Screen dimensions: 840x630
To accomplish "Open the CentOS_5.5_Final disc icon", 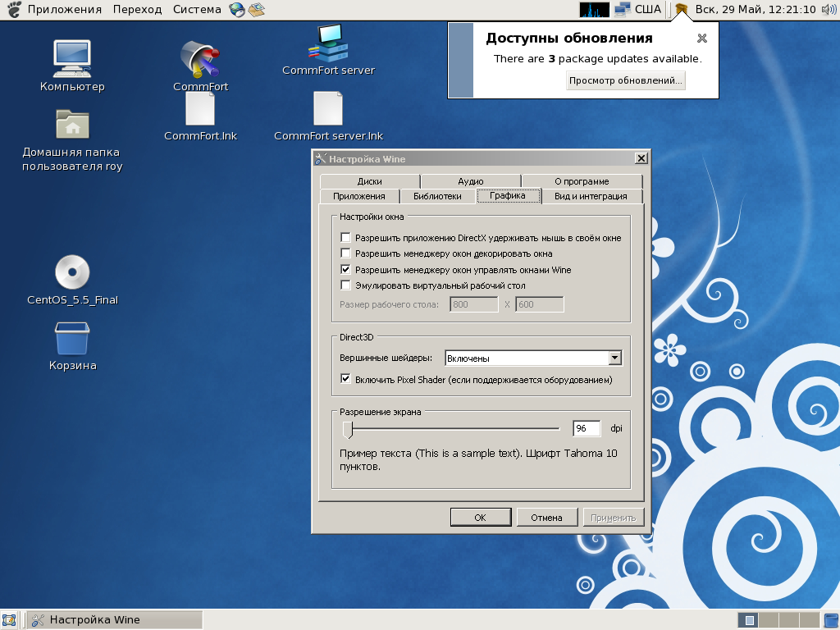I will pyautogui.click(x=72, y=272).
